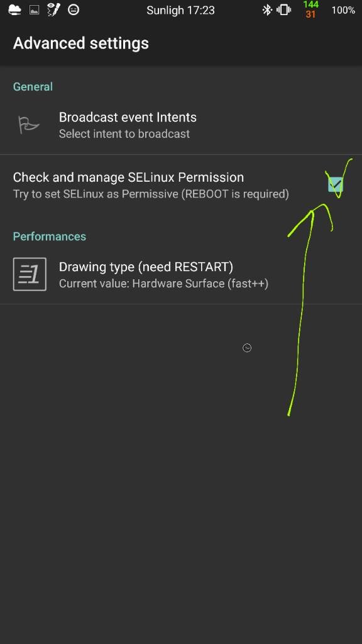Tap the face notification icon in status bar
The image size is (362, 644).
pos(74,9)
